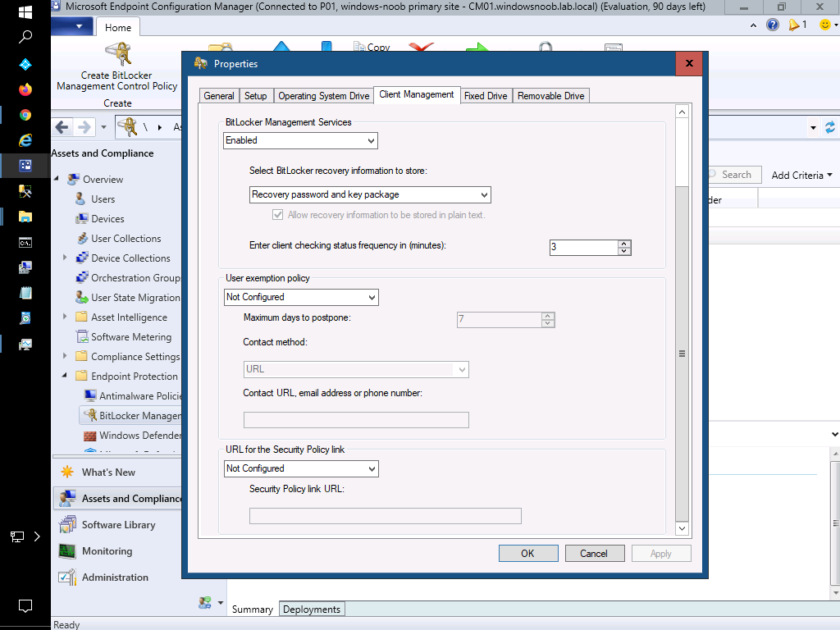Select the Assets and Compliance workspace button

(118, 498)
